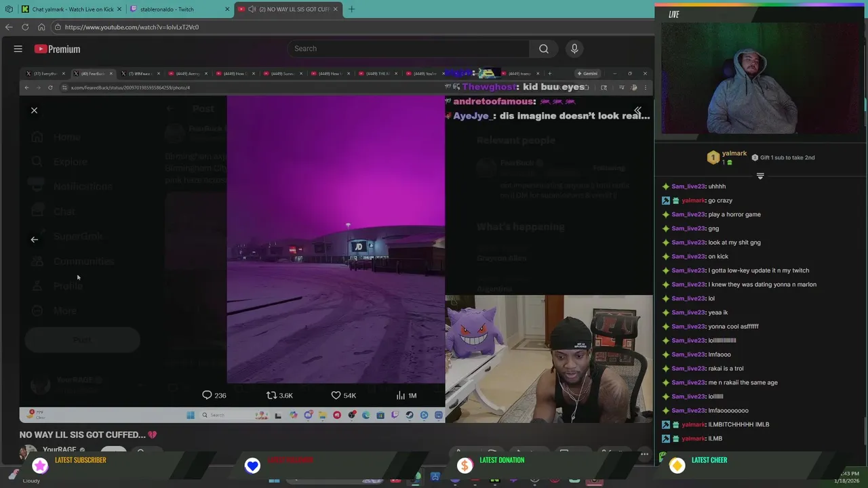Click the Gift 1 sub to take 2nd
This screenshot has height=488, width=868.
point(783,157)
